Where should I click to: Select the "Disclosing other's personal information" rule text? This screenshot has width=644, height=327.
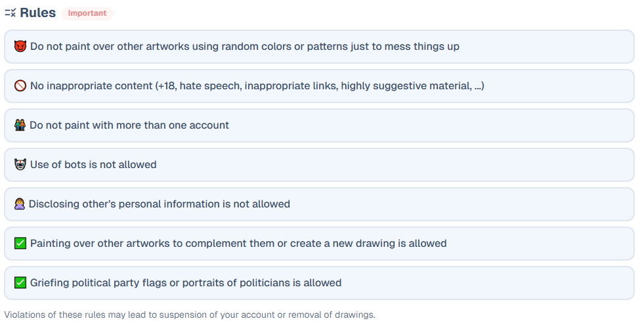tap(159, 204)
